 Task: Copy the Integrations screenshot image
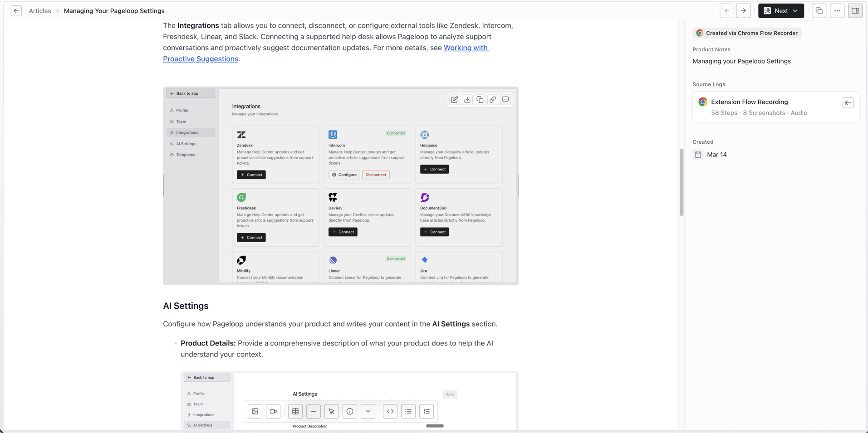click(480, 100)
